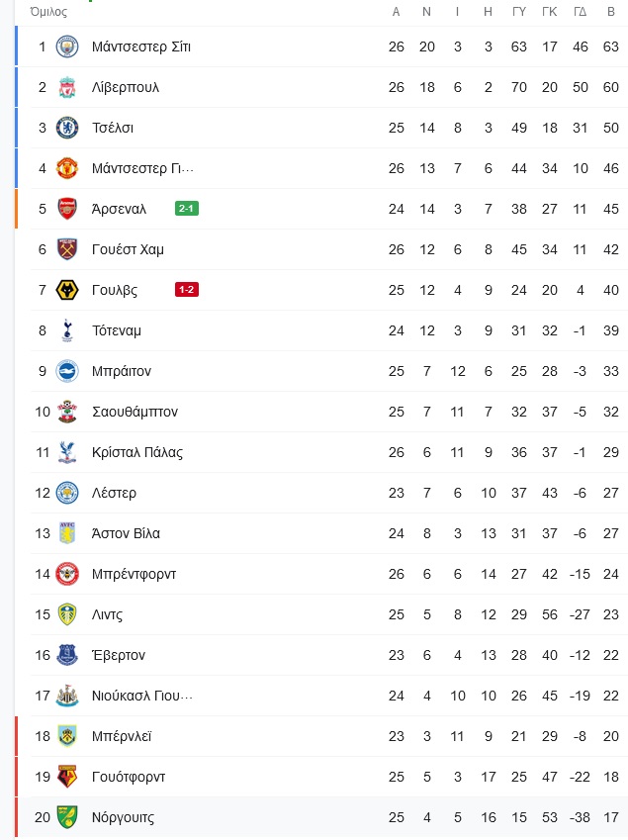This screenshot has width=628, height=840.
Task: Click the Brentford bee crest
Action: (67, 574)
